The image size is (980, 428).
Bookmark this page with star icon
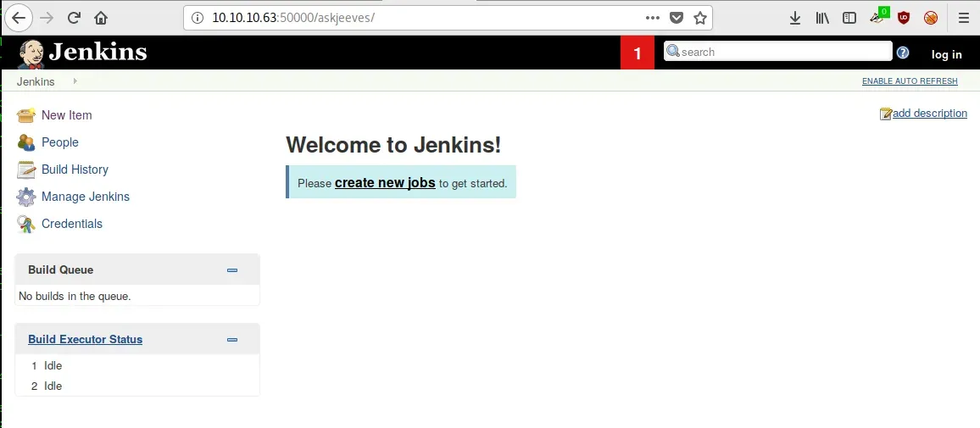[x=700, y=18]
